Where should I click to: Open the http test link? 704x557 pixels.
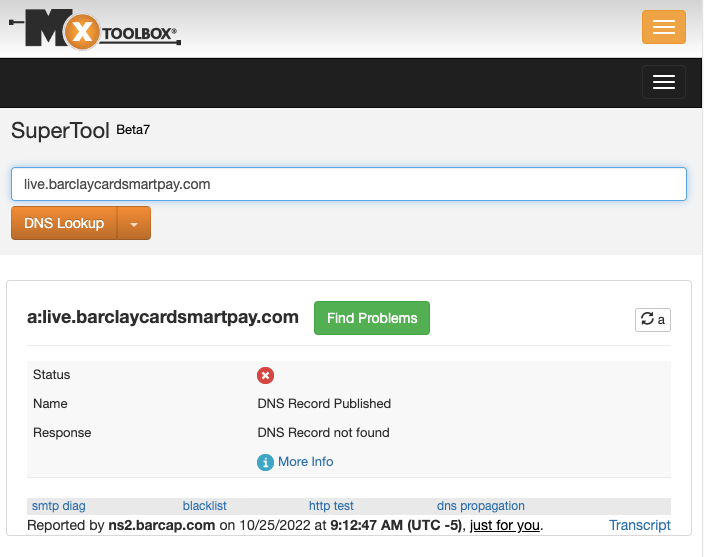pyautogui.click(x=331, y=506)
